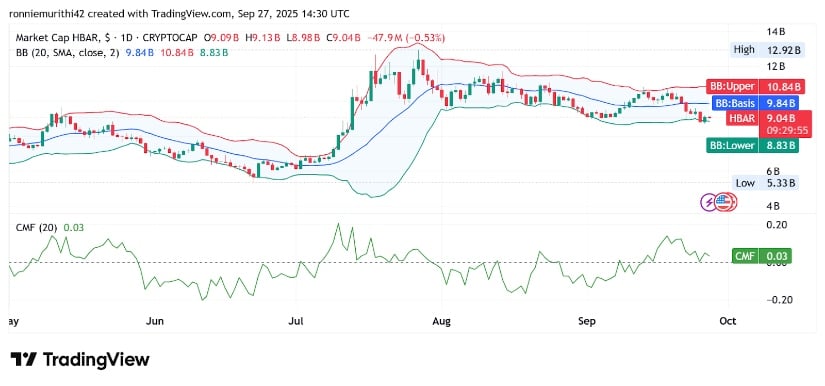Click 'Oct' on the time axis

pyautogui.click(x=729, y=321)
